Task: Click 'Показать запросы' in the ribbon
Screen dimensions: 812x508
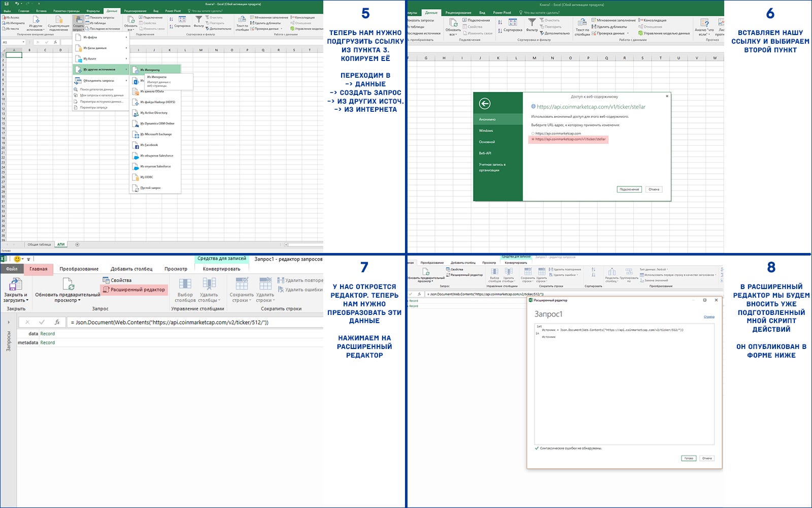Action: pos(99,17)
